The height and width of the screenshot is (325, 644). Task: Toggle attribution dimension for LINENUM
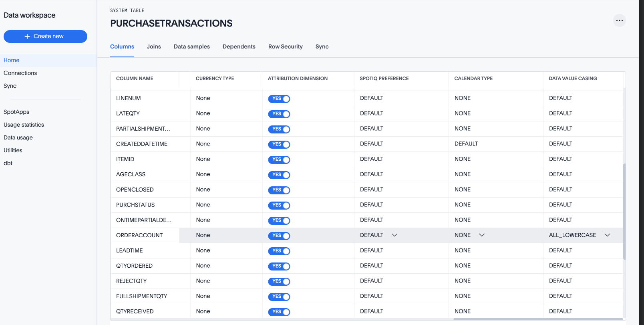[x=279, y=99]
